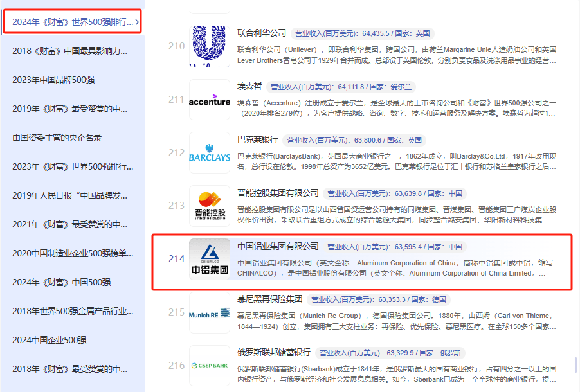Click the Barclays logo image
Screen dimensions: 580x392
pos(210,153)
